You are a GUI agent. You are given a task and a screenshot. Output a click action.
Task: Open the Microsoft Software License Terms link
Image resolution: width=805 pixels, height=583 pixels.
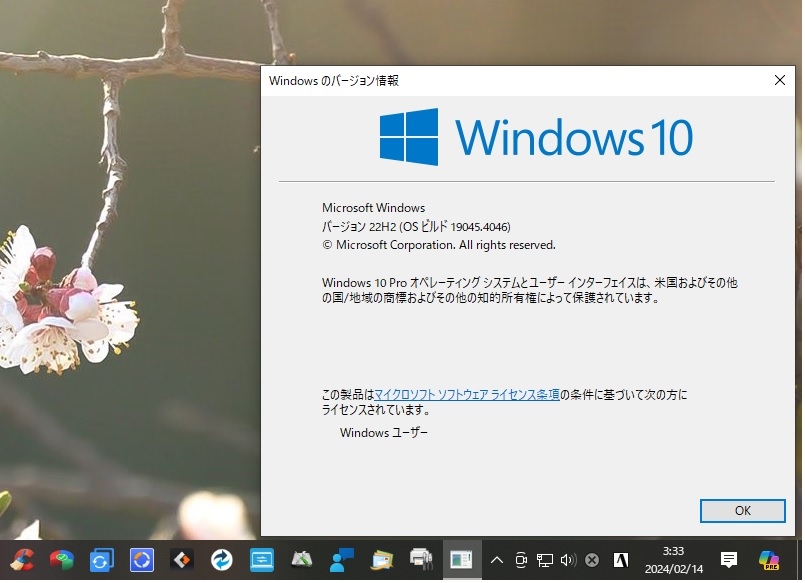[x=468, y=396]
